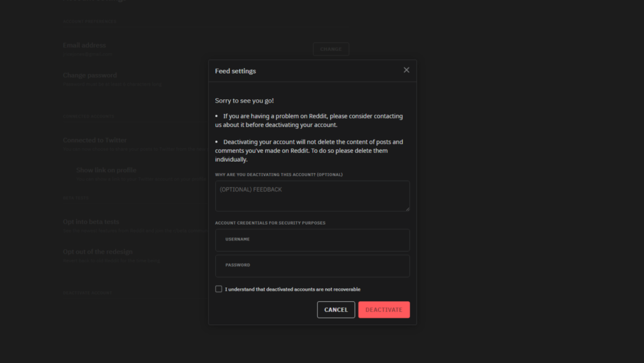Screen dimensions: 644x363
Task: Click the Feed settings dialog title
Action: coord(235,71)
